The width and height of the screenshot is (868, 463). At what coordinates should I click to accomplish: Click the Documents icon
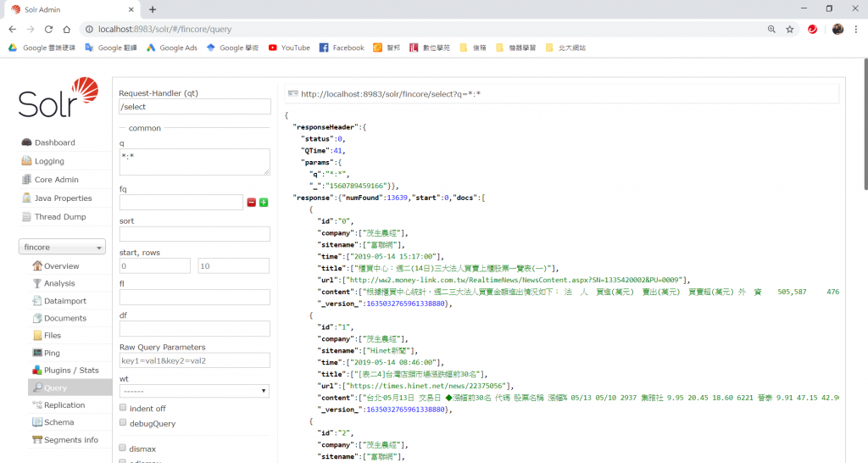(37, 318)
